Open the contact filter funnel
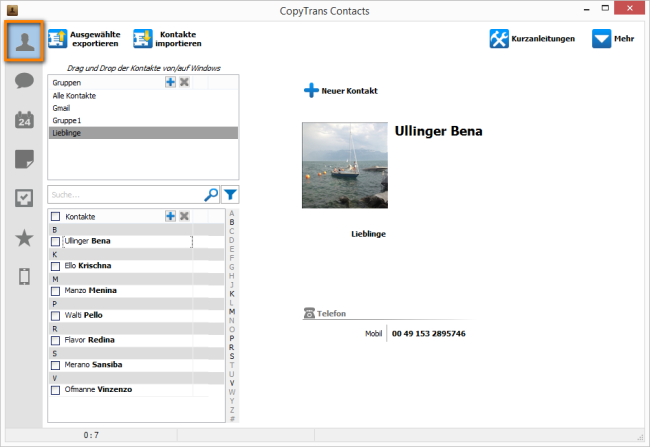The image size is (650, 447). (230, 194)
